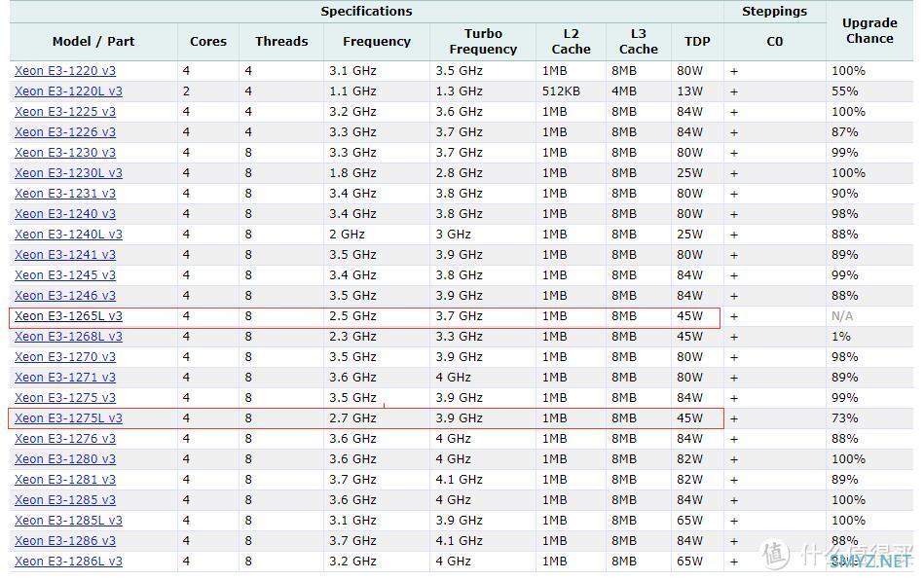Click the C0 stepping column header
Viewport: 924px width, 580px height.
[x=774, y=41]
